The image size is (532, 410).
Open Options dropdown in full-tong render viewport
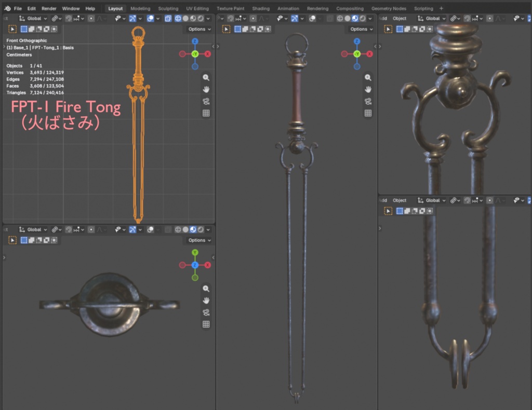362,29
